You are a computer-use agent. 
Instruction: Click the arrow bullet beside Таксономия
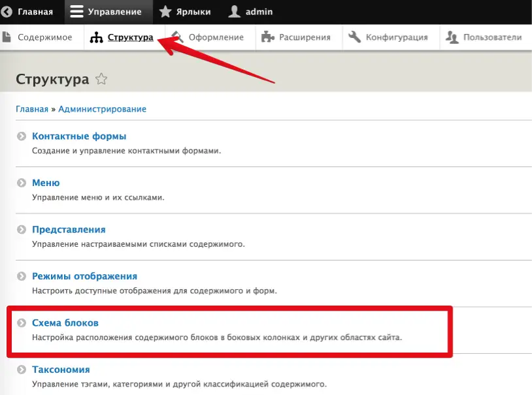coord(22,370)
